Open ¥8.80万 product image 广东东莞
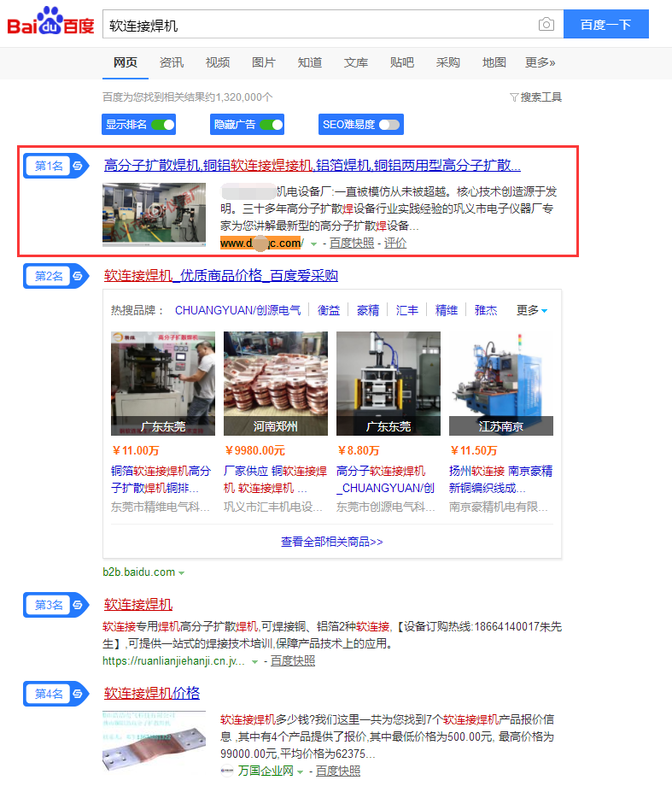Viewport: 672px width, 786px height. (x=389, y=384)
